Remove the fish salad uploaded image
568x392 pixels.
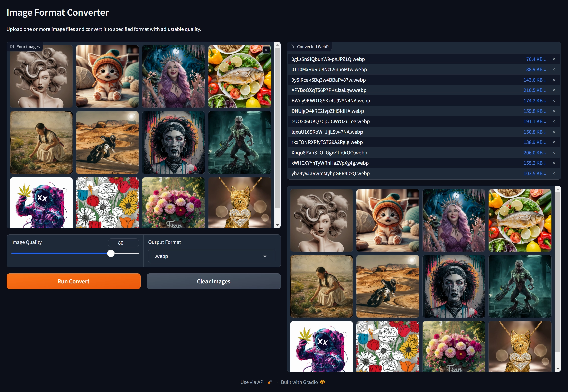click(266, 50)
